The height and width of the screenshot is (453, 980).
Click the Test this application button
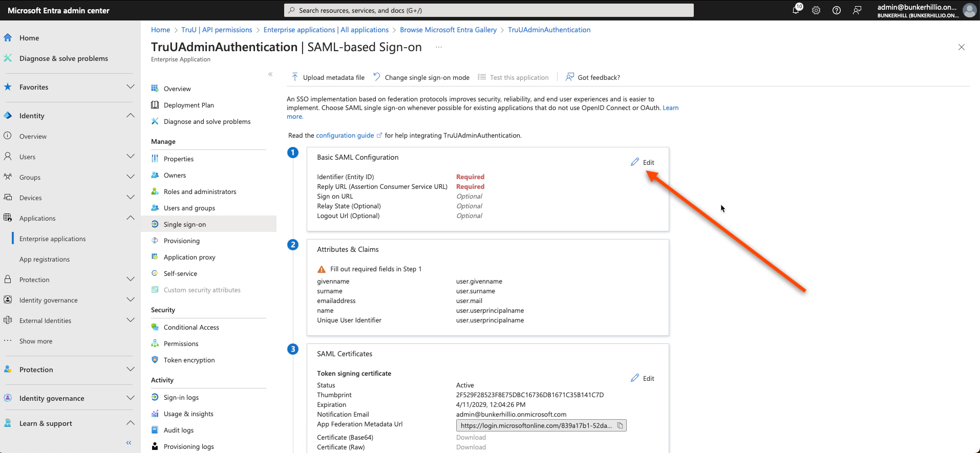click(513, 77)
